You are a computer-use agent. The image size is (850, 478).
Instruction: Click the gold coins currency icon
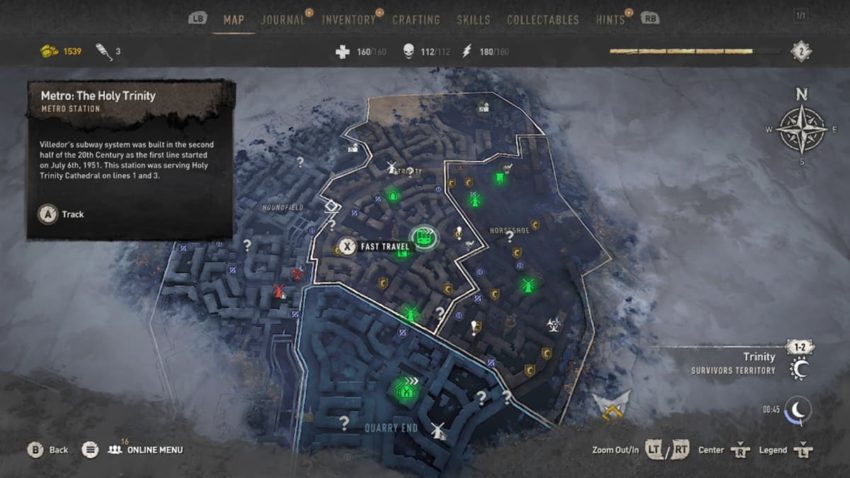click(x=49, y=51)
